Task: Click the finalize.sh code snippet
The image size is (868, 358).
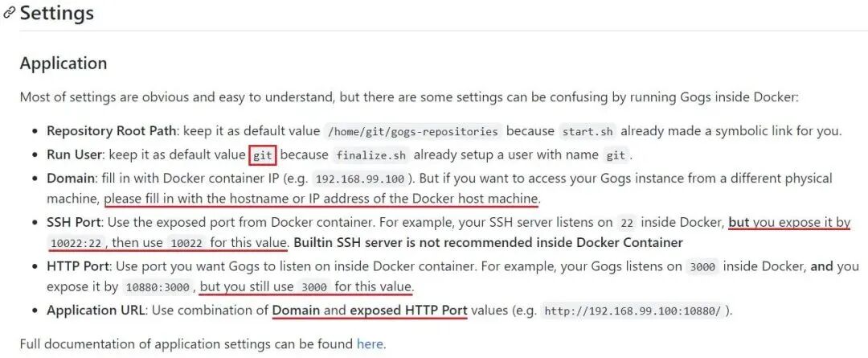Action: [371, 156]
